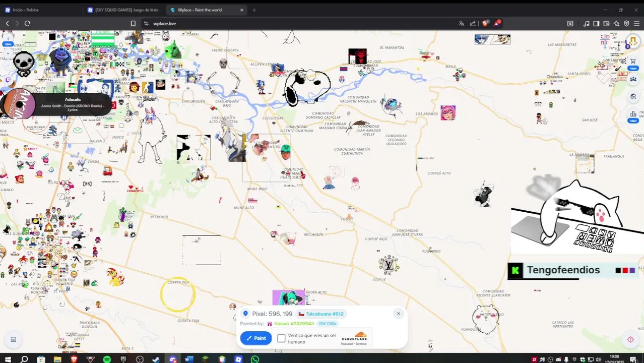Open Word from the taskbar
Screen dimensions: 644x363
click(x=189, y=359)
